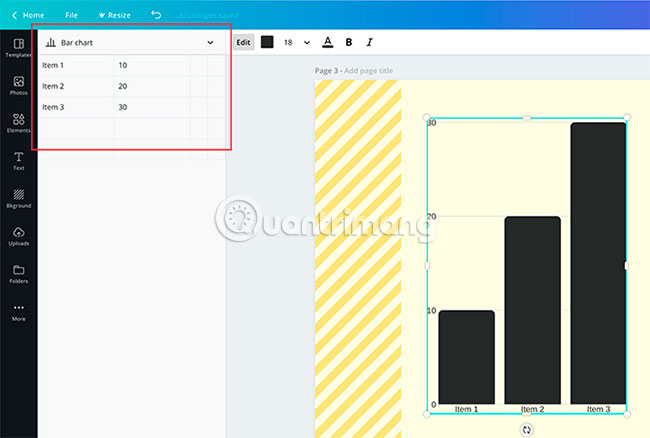This screenshot has width=650, height=438.
Task: Select the Item 1 label cell
Action: pos(77,65)
